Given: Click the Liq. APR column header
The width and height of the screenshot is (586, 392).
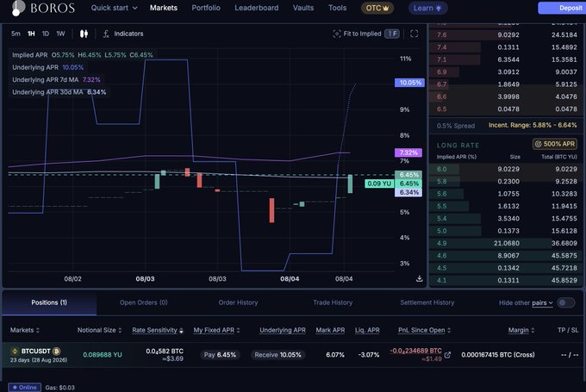Looking at the screenshot, I should pyautogui.click(x=367, y=330).
